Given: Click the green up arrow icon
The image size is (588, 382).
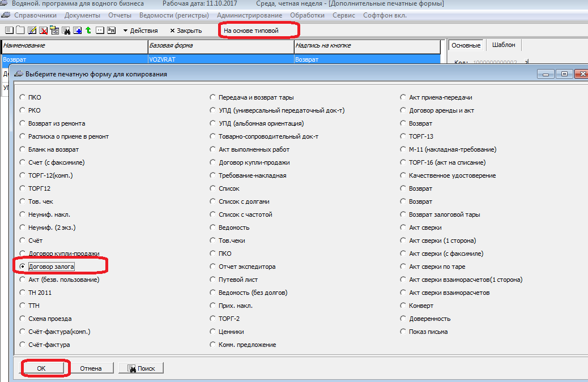Looking at the screenshot, I should point(88,30).
